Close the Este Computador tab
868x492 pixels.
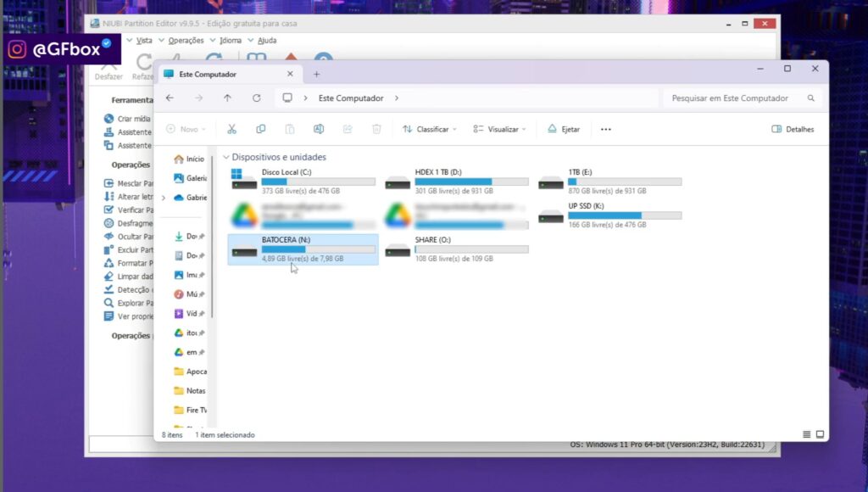(290, 74)
